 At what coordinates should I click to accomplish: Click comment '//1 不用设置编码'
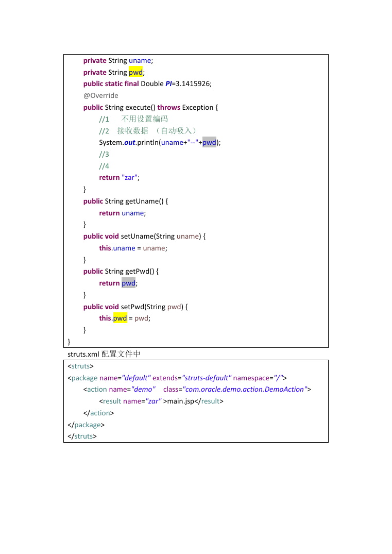133,119
